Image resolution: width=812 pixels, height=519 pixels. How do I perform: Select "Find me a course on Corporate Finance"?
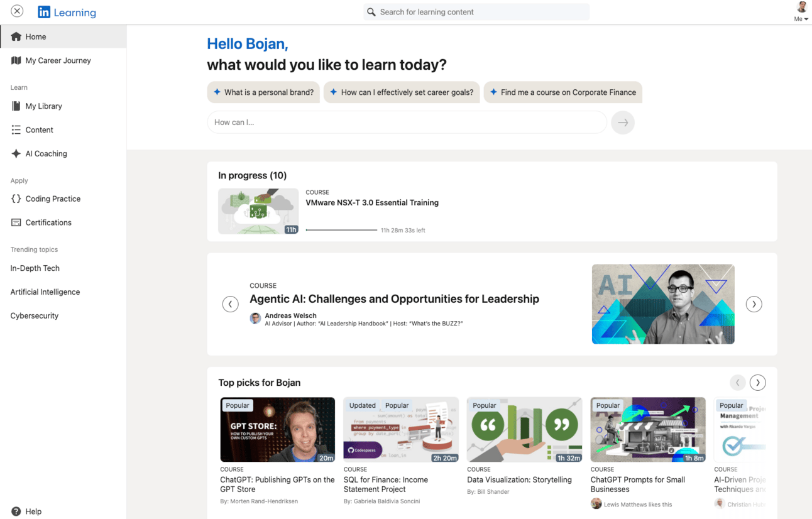coord(562,92)
